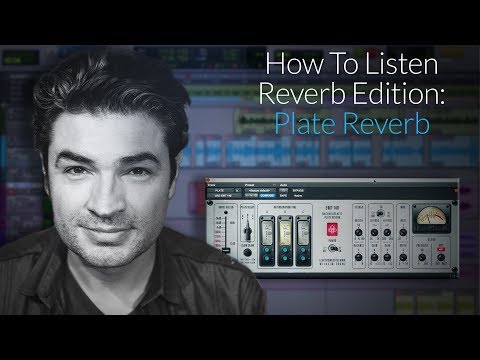Click the blue COMPARE button
The width and height of the screenshot is (480, 360).
pos(268,196)
